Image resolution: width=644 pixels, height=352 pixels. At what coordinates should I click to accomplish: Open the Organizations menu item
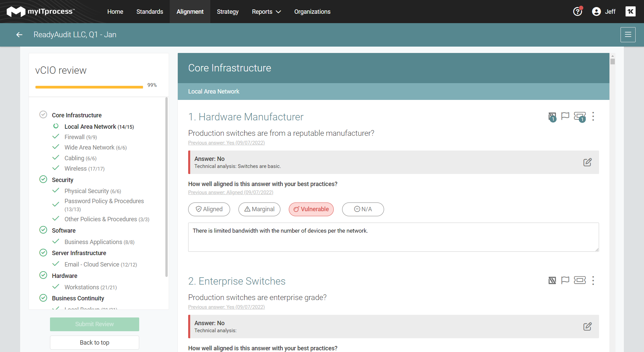click(x=312, y=11)
